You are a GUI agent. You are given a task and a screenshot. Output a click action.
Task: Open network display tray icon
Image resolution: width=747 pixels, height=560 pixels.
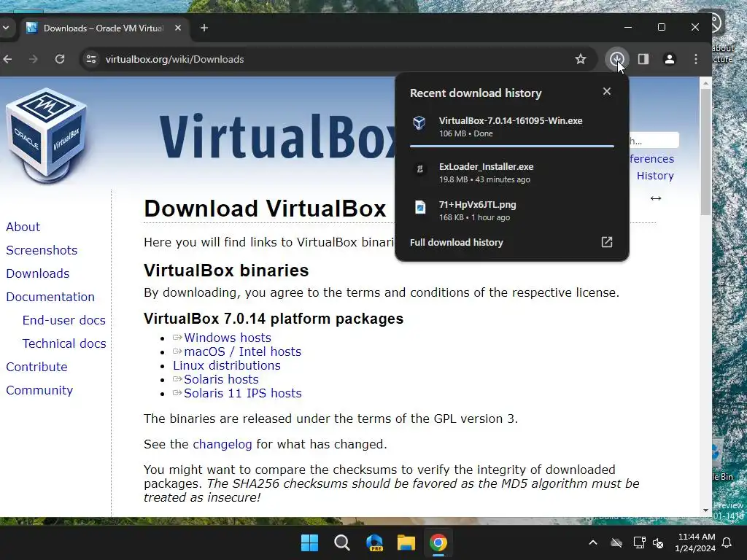click(x=639, y=542)
